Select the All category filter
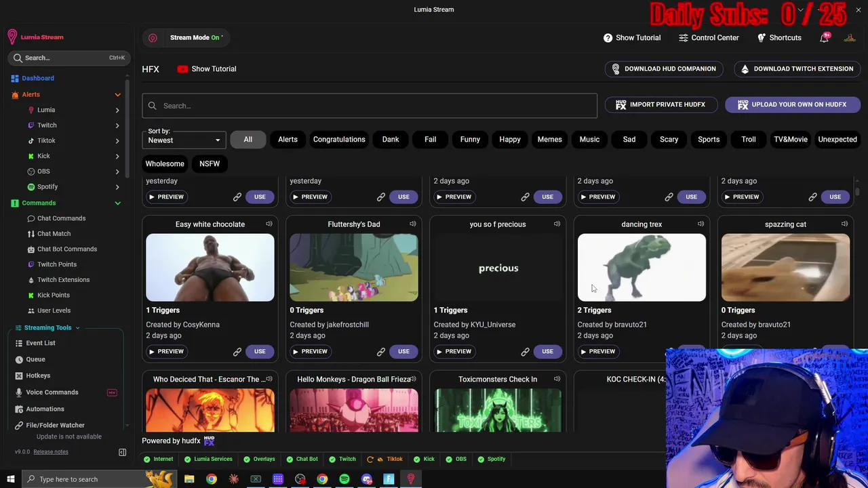868x488 pixels. [248, 140]
